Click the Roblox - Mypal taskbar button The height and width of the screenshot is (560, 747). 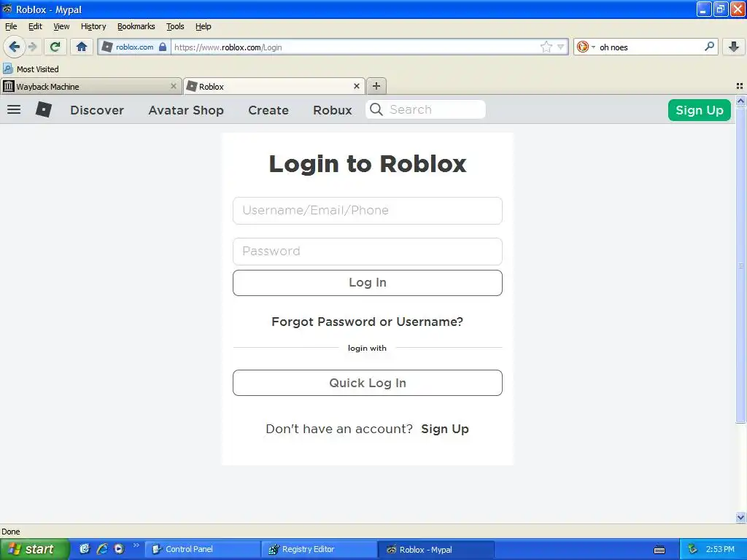click(x=436, y=550)
